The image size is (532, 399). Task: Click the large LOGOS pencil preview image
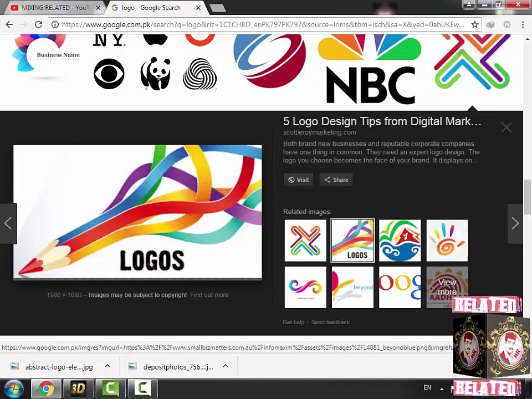pyautogui.click(x=137, y=212)
